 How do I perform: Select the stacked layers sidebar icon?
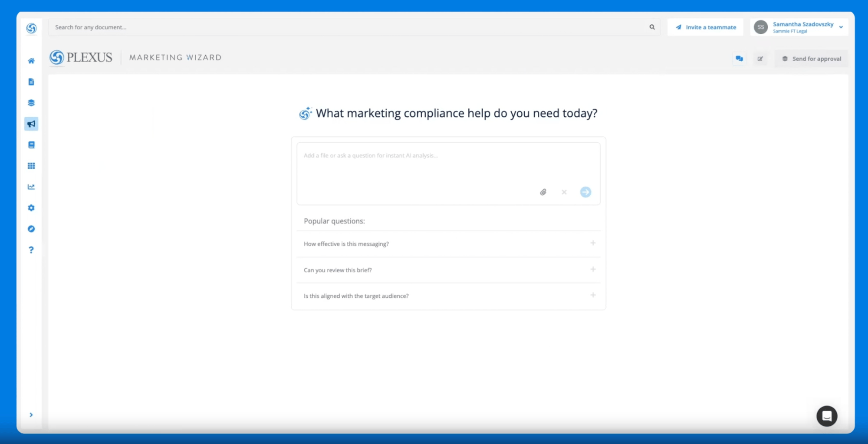pyautogui.click(x=31, y=103)
